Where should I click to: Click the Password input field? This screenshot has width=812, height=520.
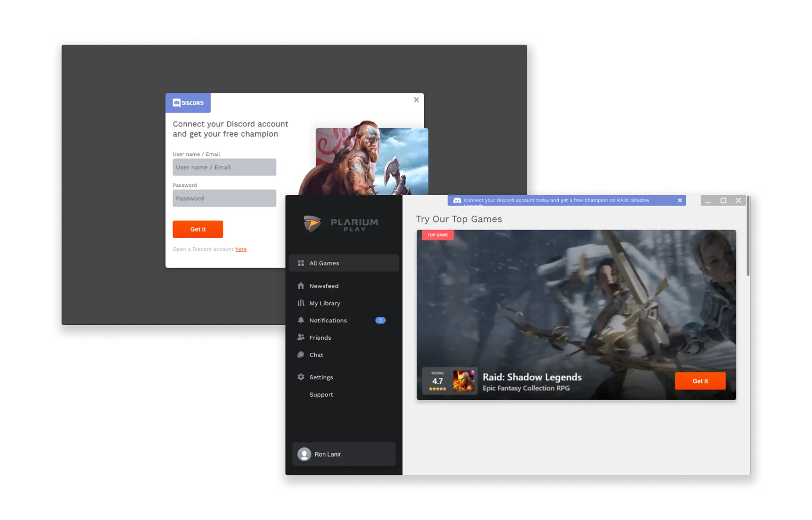[224, 198]
